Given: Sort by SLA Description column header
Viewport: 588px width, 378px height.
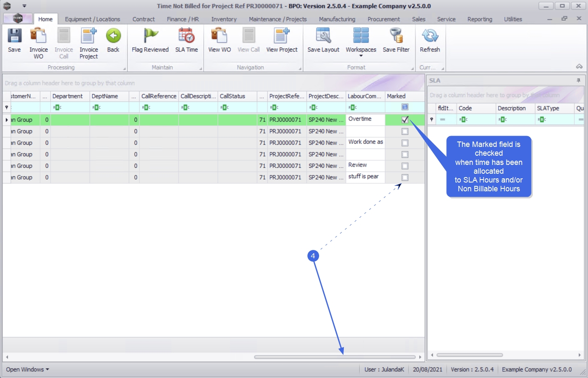Looking at the screenshot, I should (x=515, y=108).
